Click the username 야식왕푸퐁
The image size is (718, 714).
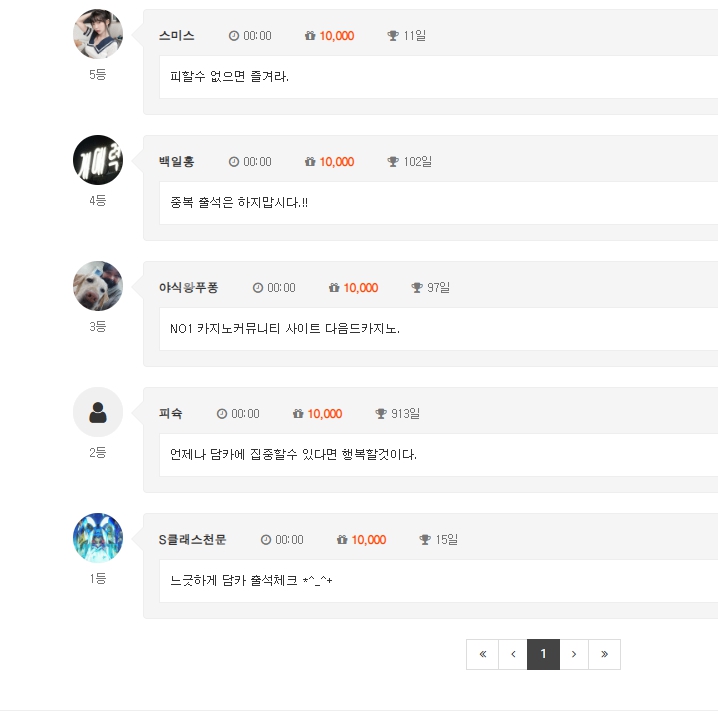[189, 288]
